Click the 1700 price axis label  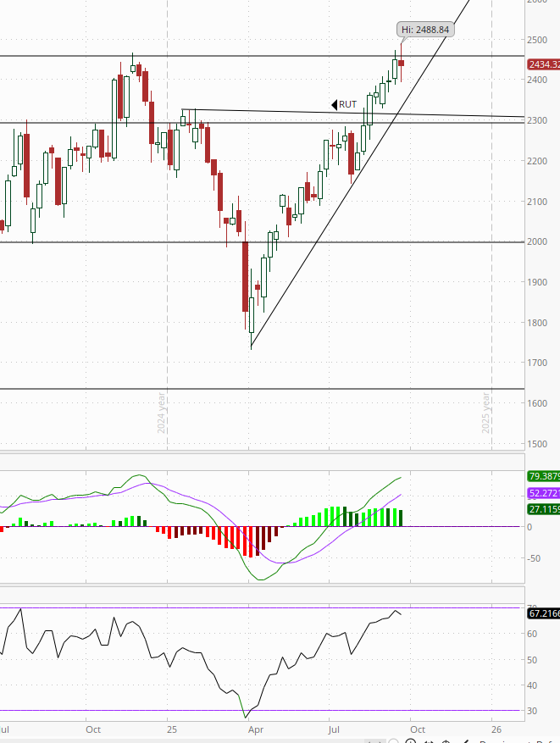537,363
